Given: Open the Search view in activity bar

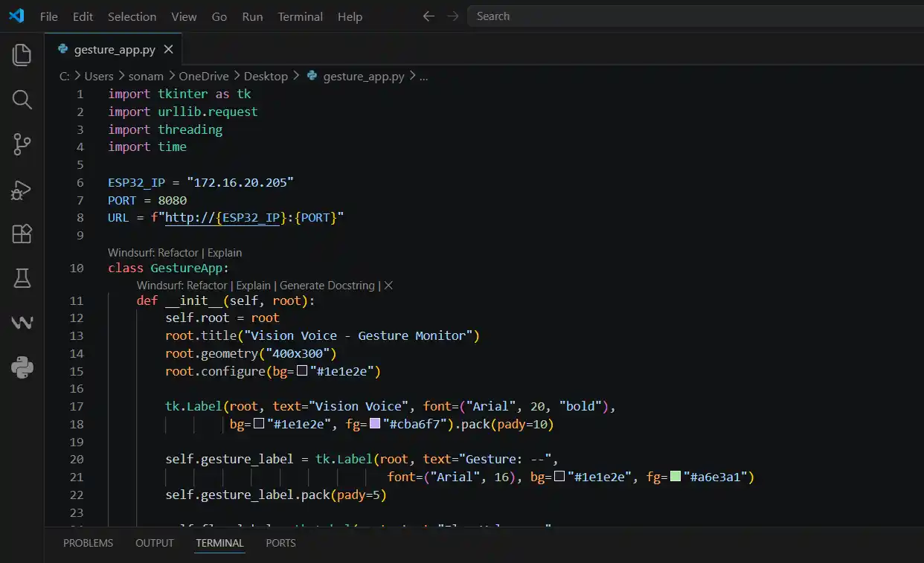Looking at the screenshot, I should (x=22, y=100).
